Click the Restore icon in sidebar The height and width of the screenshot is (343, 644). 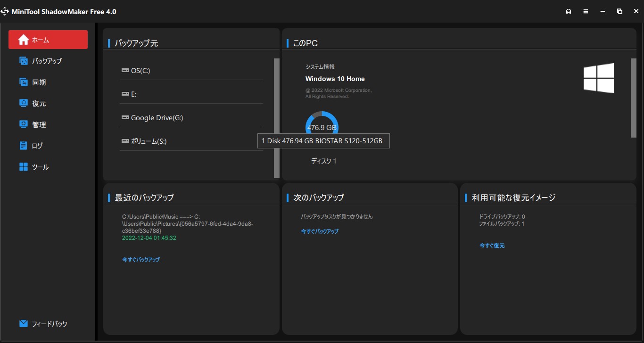[x=24, y=103]
